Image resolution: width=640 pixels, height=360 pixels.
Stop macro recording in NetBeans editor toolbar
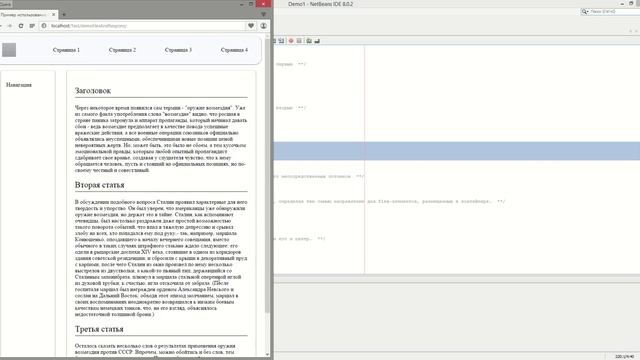[299, 41]
